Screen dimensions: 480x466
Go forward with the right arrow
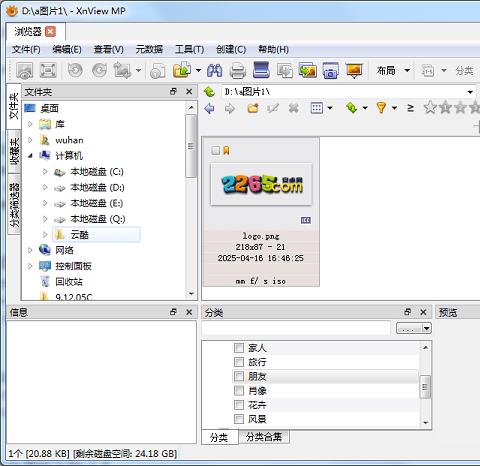point(230,108)
